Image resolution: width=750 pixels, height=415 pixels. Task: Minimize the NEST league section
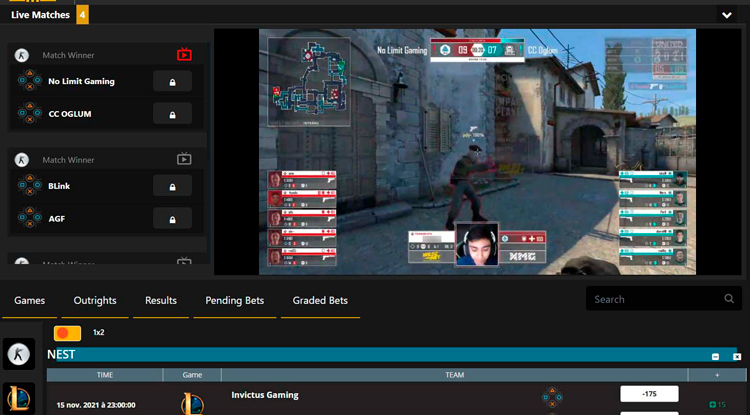coord(716,357)
